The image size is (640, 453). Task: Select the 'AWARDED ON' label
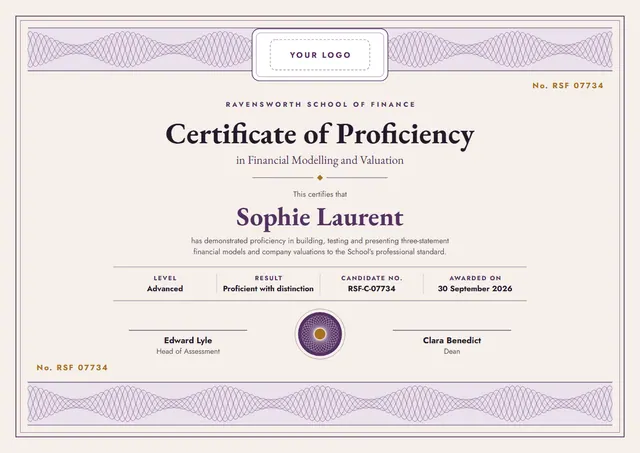coord(475,278)
